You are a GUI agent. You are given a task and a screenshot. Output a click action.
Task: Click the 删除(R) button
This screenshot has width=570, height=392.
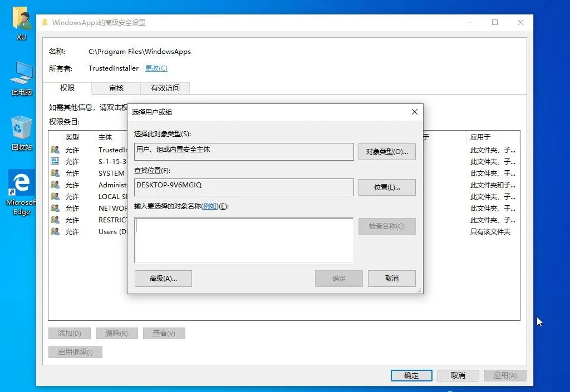[x=117, y=333]
